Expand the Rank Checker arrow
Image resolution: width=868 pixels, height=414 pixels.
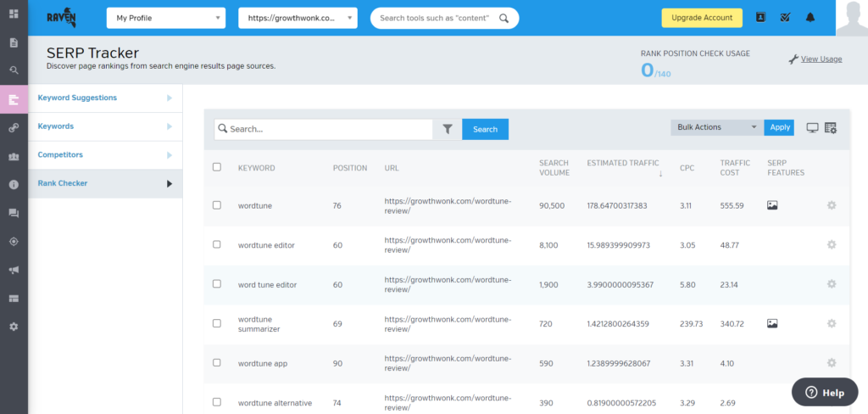click(170, 184)
